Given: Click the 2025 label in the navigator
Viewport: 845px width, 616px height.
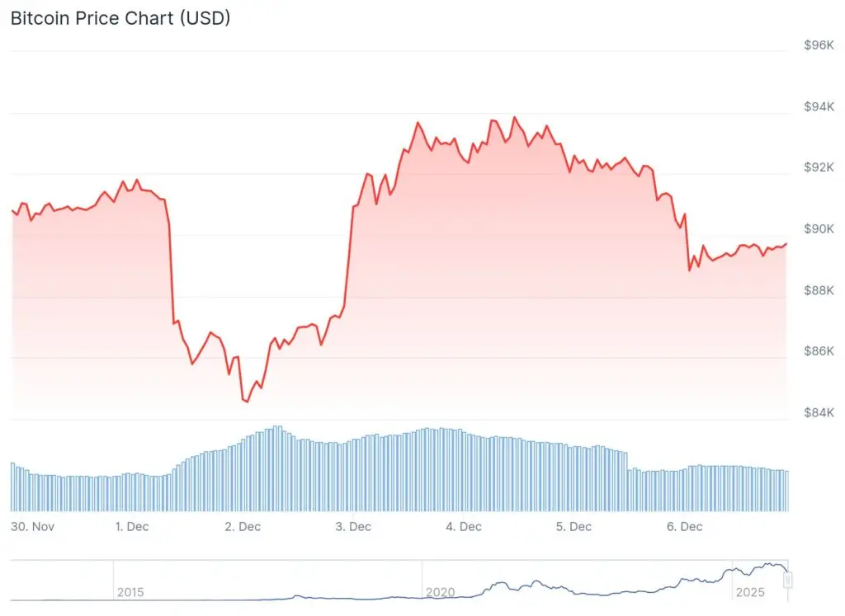Looking at the screenshot, I should point(749,592).
